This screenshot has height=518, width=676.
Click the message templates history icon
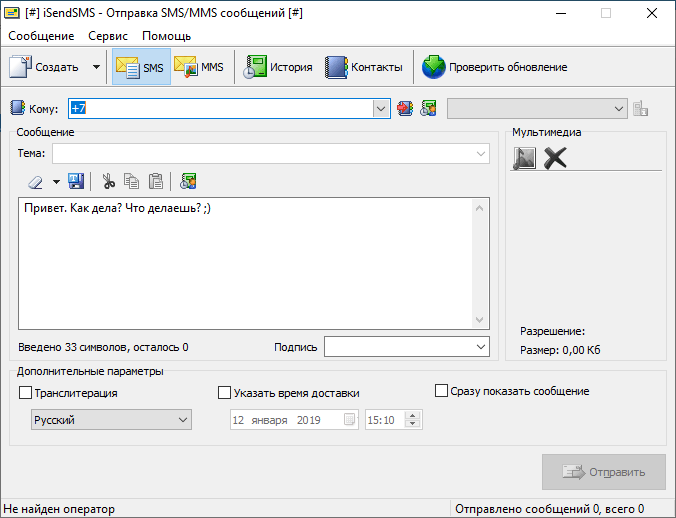tap(188, 181)
